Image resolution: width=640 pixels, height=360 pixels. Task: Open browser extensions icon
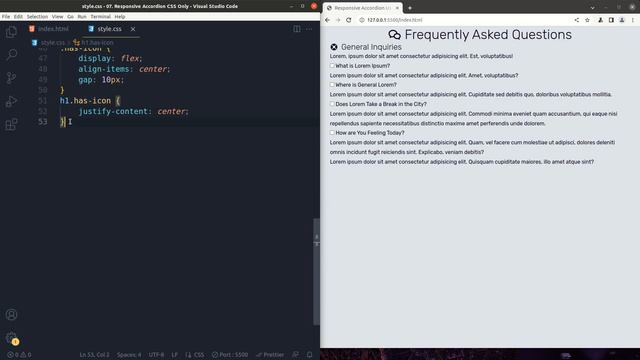tap(600, 20)
